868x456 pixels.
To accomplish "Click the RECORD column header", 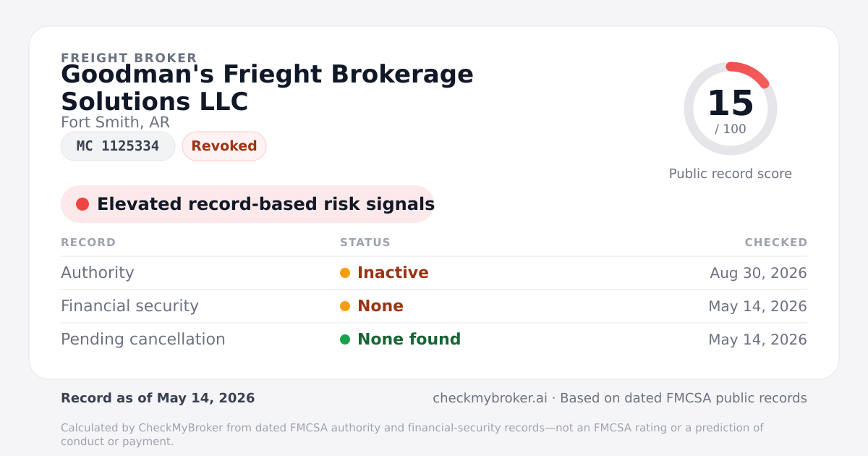I will pyautogui.click(x=88, y=242).
